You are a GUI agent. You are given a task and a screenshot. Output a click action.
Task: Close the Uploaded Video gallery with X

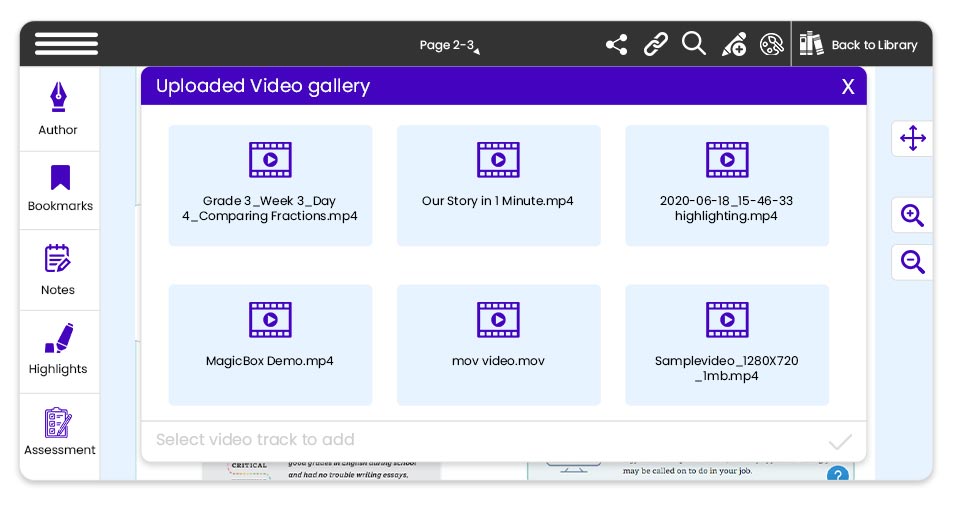pos(848,87)
